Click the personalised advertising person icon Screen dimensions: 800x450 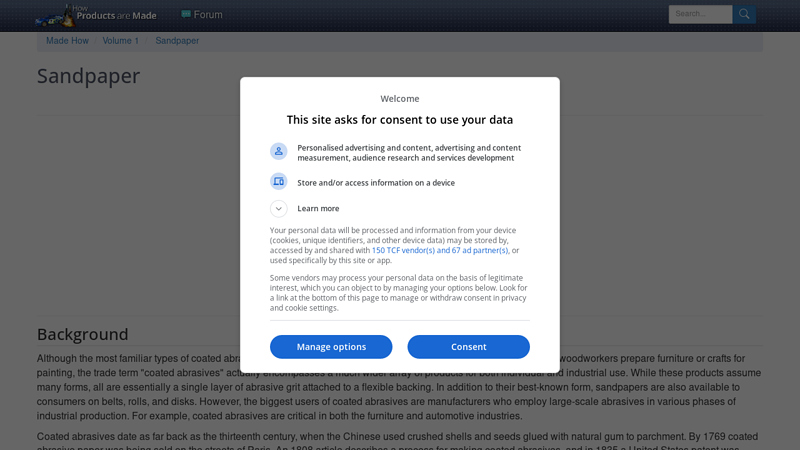pos(279,151)
